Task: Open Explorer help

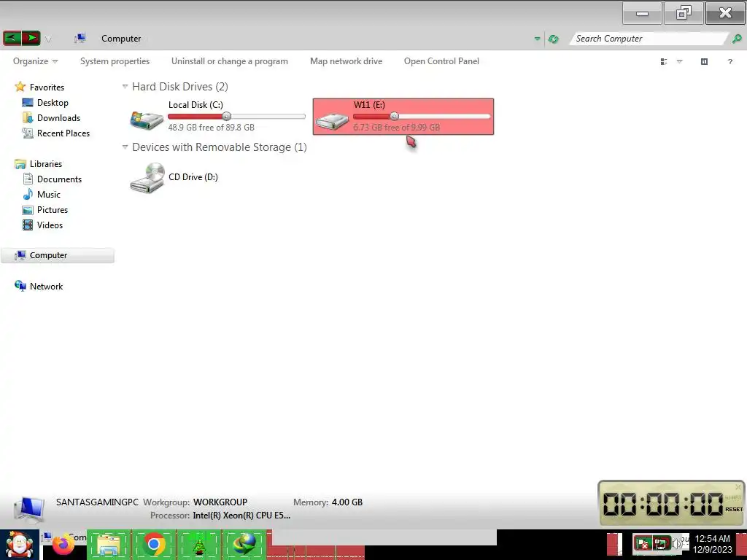Action: (x=729, y=61)
